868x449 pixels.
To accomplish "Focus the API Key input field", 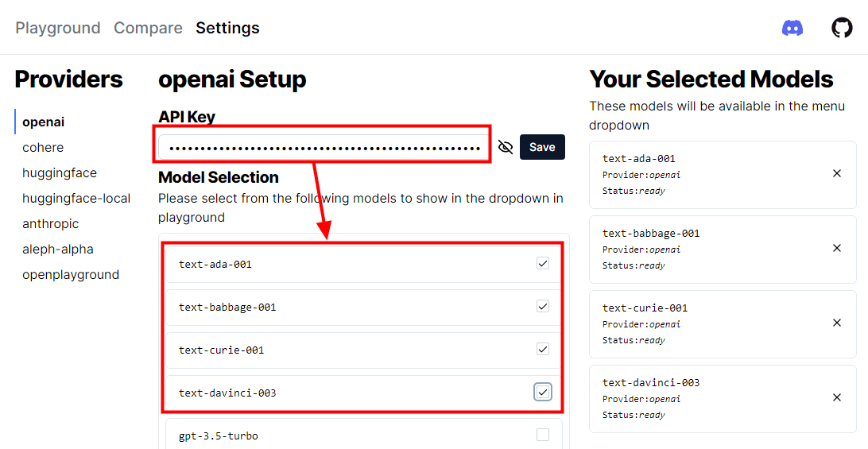I will 324,148.
